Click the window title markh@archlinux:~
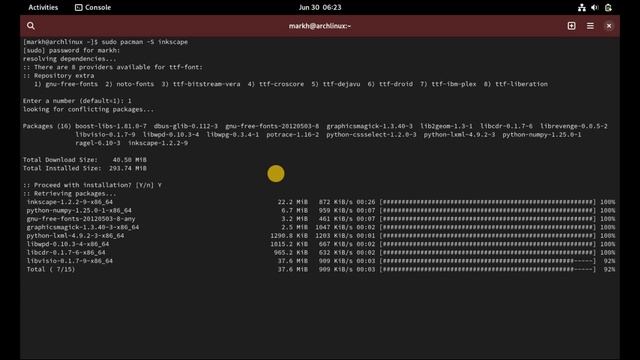 click(x=320, y=26)
